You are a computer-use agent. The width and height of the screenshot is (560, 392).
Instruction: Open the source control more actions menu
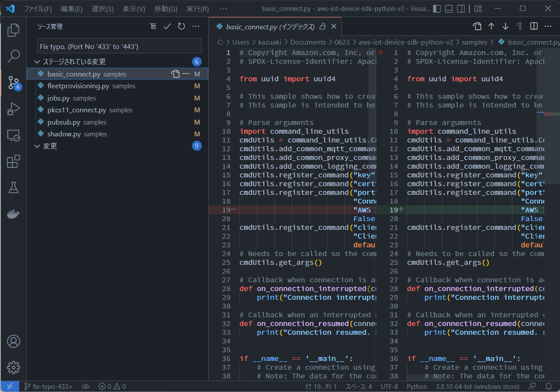tap(196, 27)
